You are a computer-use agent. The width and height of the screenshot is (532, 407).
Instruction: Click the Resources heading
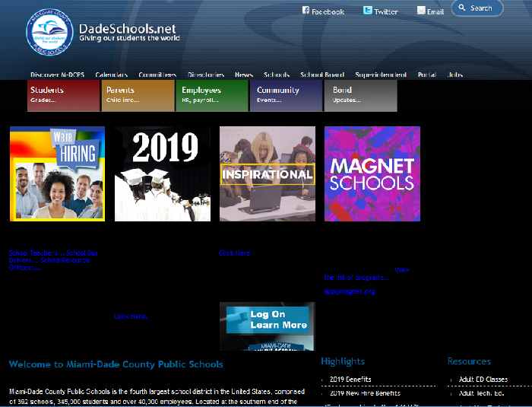pyautogui.click(x=469, y=361)
